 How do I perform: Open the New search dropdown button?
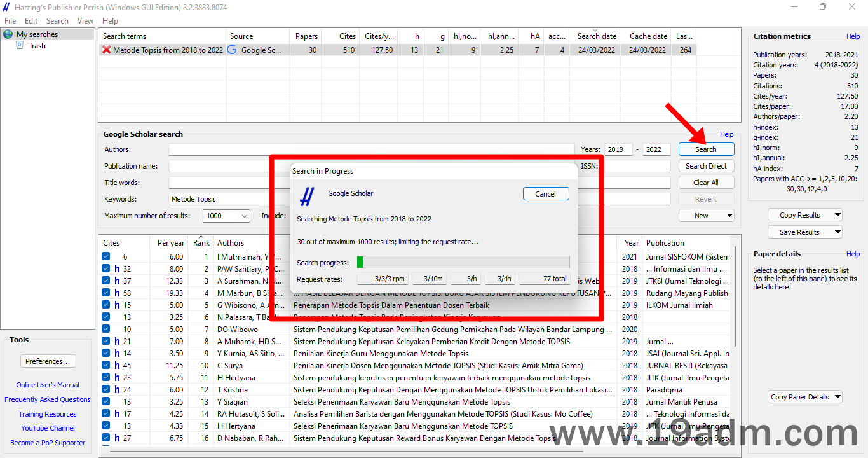[x=706, y=216]
